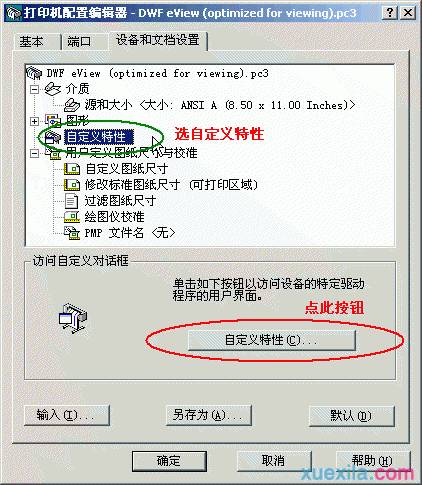Click the PMP 文件名 icon
The height and width of the screenshot is (485, 422).
(72, 233)
